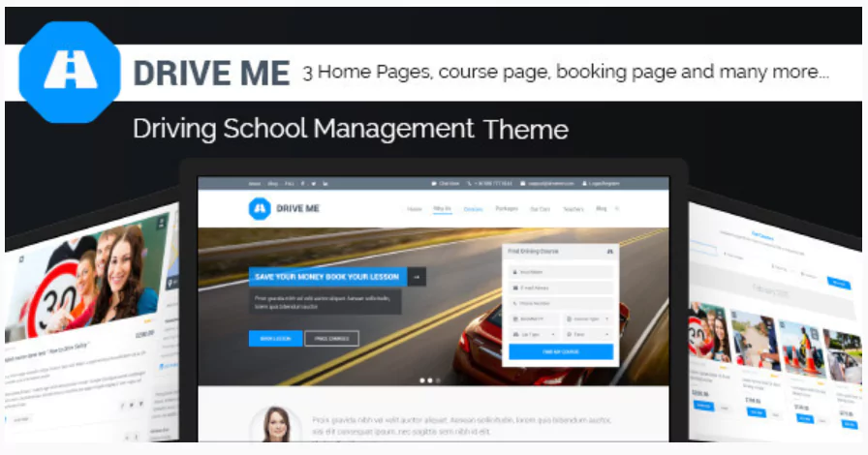Viewport: 868px width, 455px height.
Task: Open the About link in the top bar
Action: (255, 183)
